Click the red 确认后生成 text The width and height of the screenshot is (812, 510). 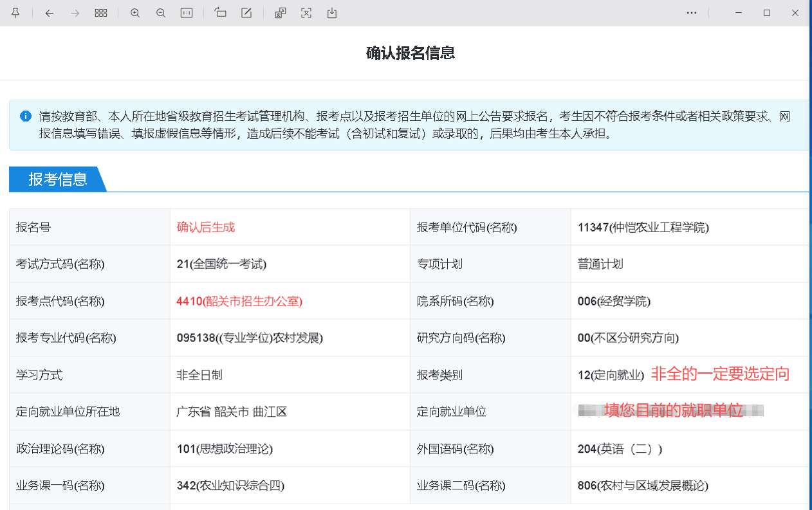[x=206, y=227]
